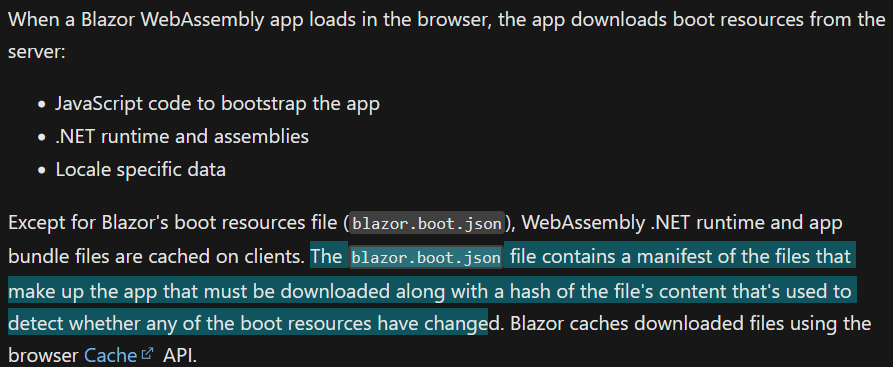893x367 pixels.
Task: Click the bullet dot before '.NET runtime'
Action: tap(42, 138)
